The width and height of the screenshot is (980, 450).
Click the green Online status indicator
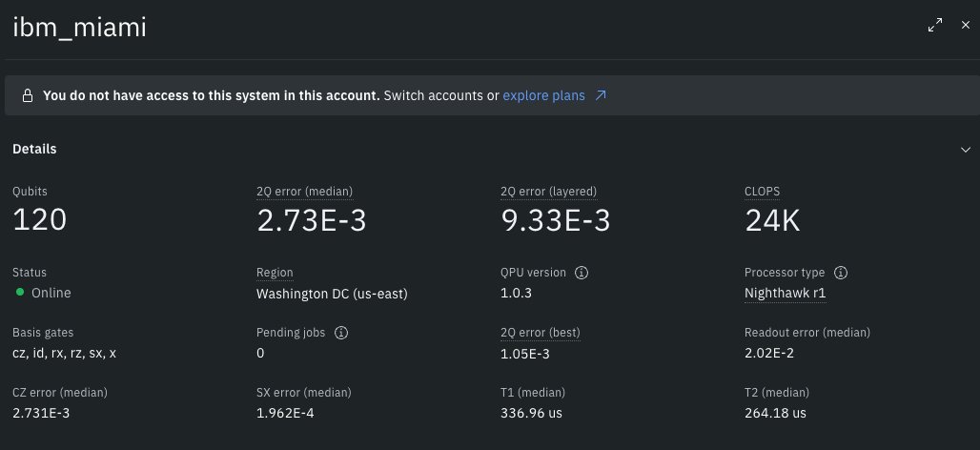tap(20, 292)
